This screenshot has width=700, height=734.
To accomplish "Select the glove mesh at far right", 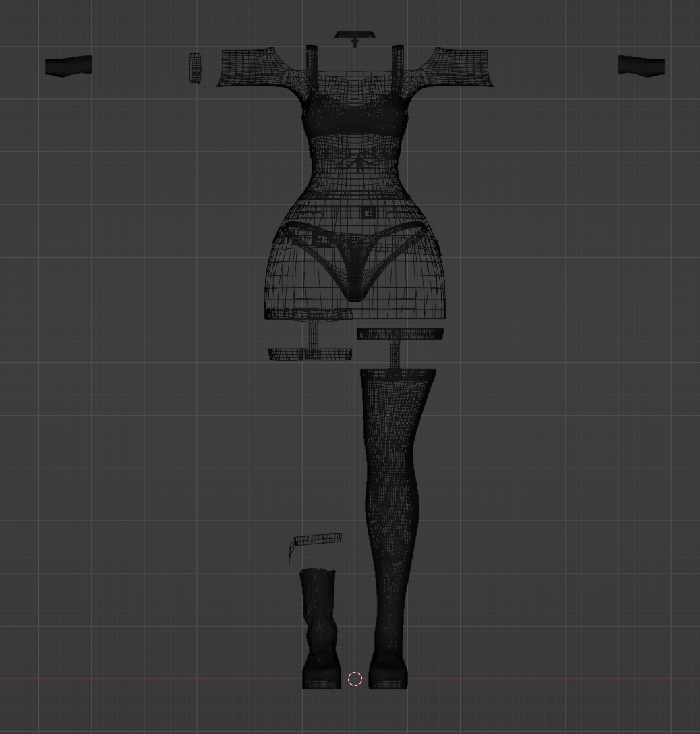I will point(641,65).
